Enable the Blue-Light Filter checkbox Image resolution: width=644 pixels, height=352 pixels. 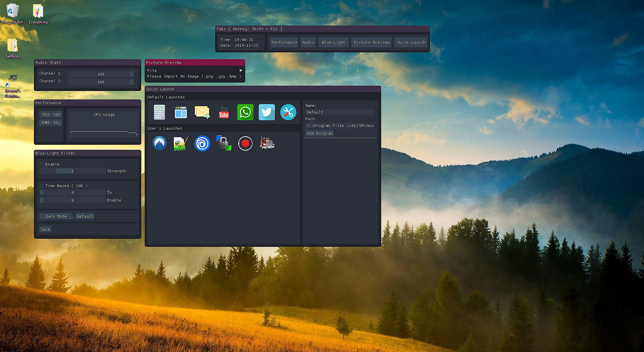pyautogui.click(x=42, y=164)
